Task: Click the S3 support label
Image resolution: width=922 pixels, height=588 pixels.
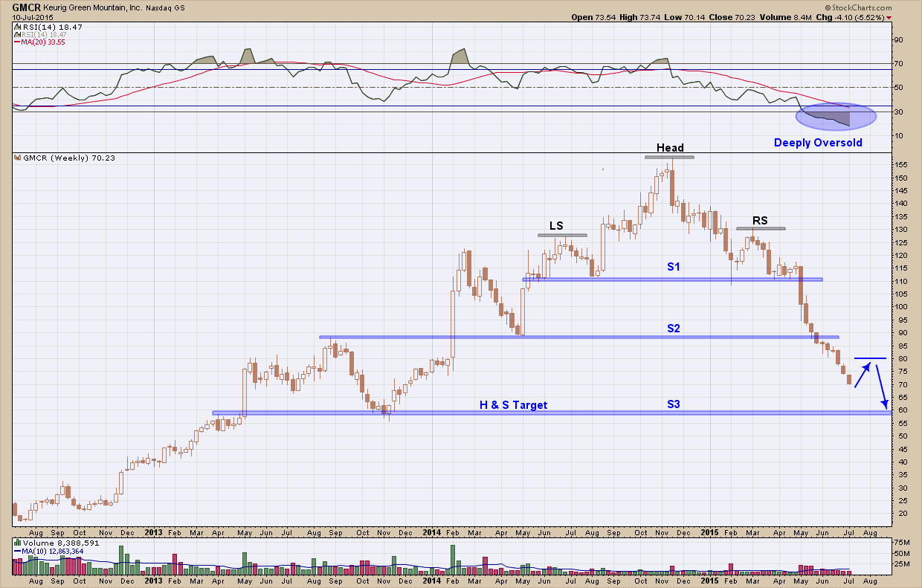Action: 674,404
